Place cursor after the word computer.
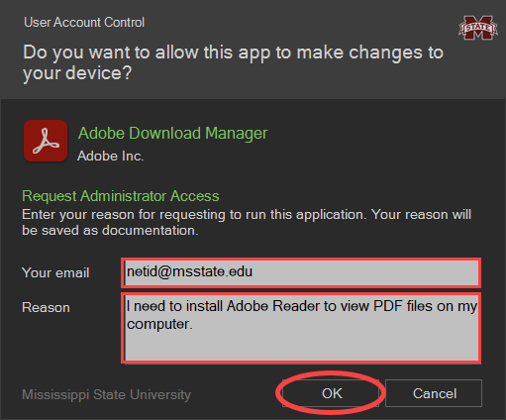 193,324
